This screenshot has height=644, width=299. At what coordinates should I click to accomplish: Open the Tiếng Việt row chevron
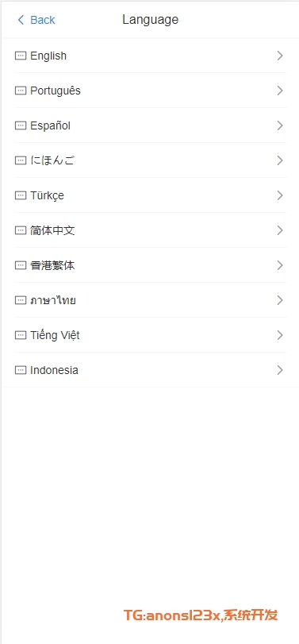[280, 335]
